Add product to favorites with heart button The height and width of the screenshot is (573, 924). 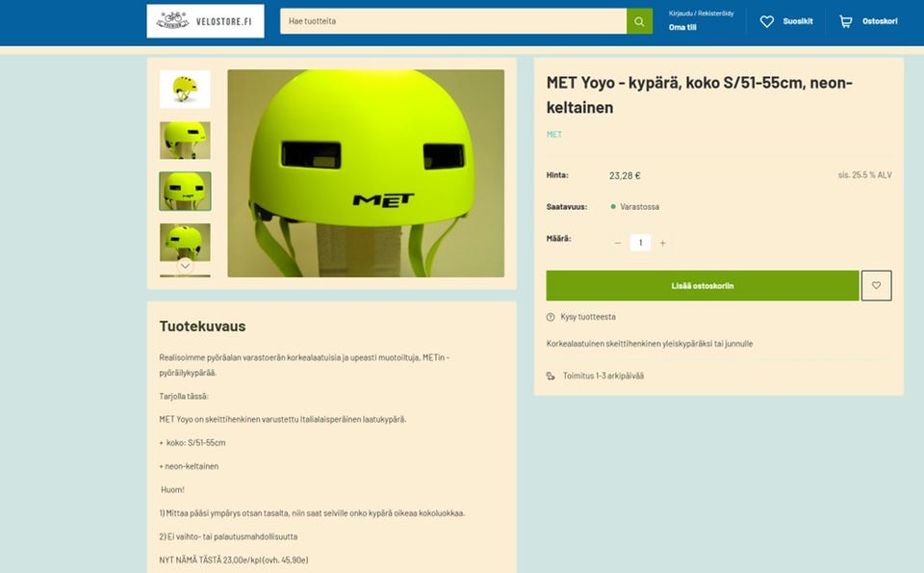coord(876,285)
